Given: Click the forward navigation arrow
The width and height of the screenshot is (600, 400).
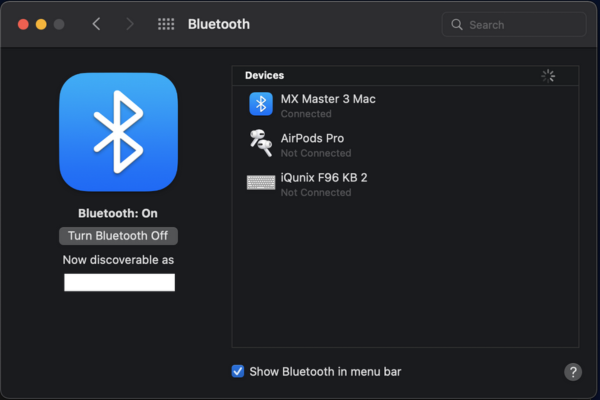Looking at the screenshot, I should point(130,24).
